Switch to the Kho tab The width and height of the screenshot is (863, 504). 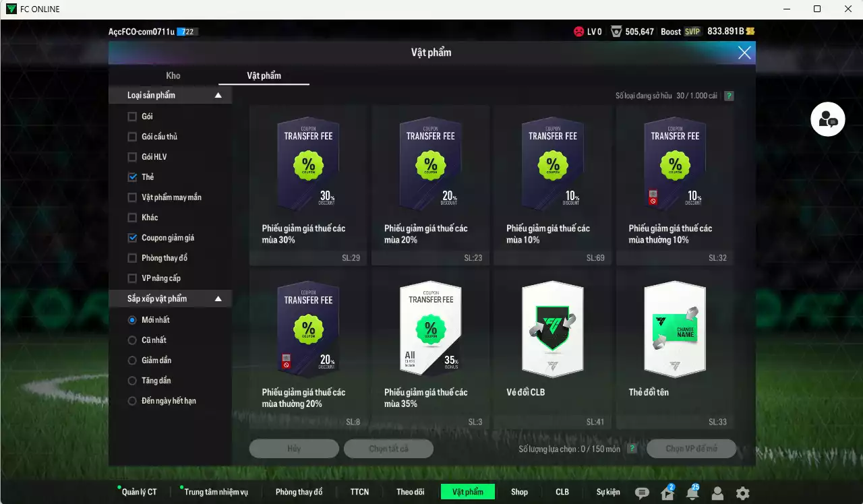click(173, 75)
